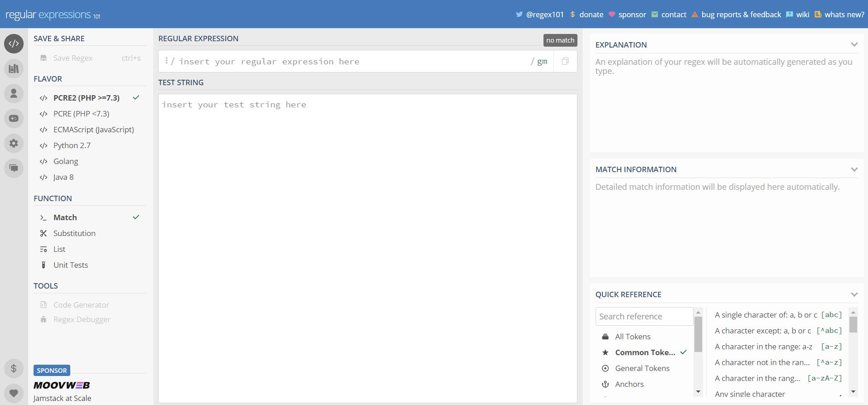
Task: Open the donate link in header
Action: [587, 14]
